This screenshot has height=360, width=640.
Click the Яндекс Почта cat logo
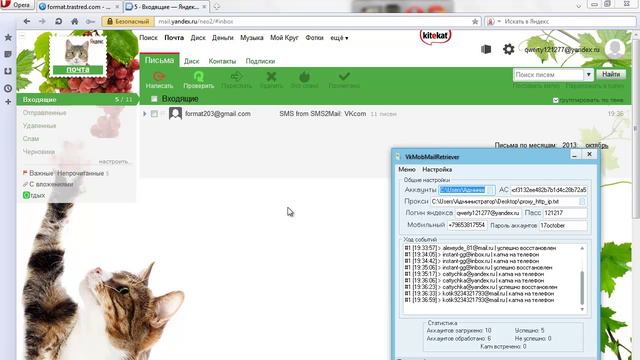[78, 56]
